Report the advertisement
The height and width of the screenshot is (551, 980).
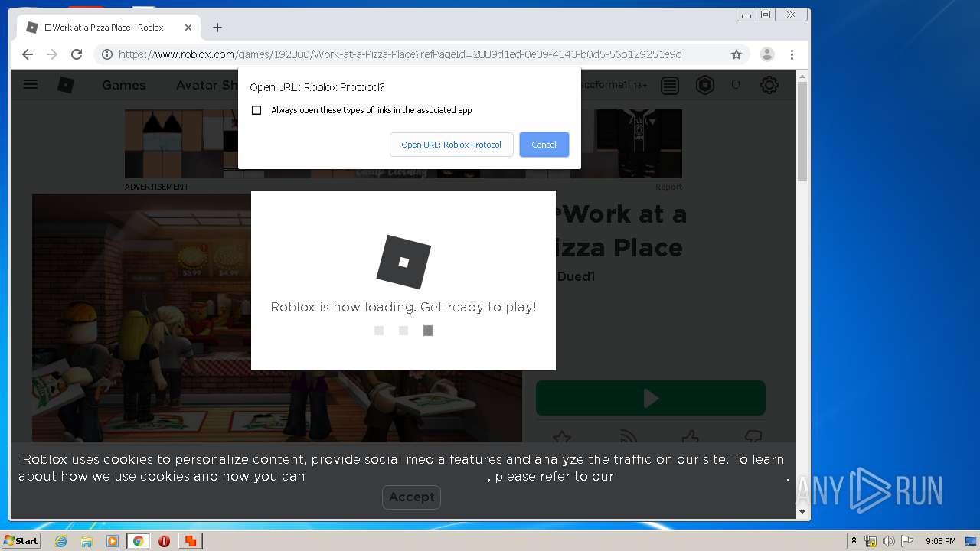pyautogui.click(x=668, y=187)
